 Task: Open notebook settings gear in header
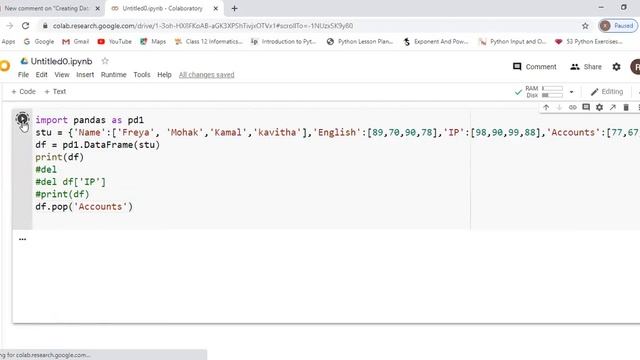click(616, 67)
